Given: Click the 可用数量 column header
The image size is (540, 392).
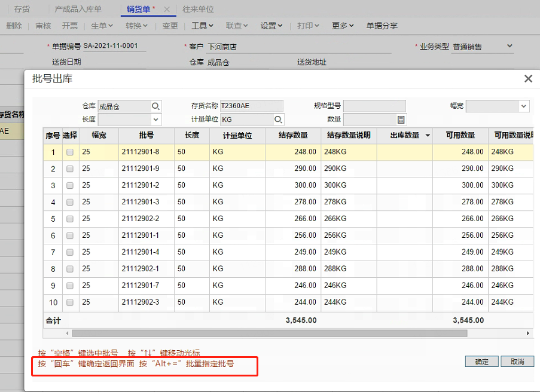Looking at the screenshot, I should coord(460,136).
